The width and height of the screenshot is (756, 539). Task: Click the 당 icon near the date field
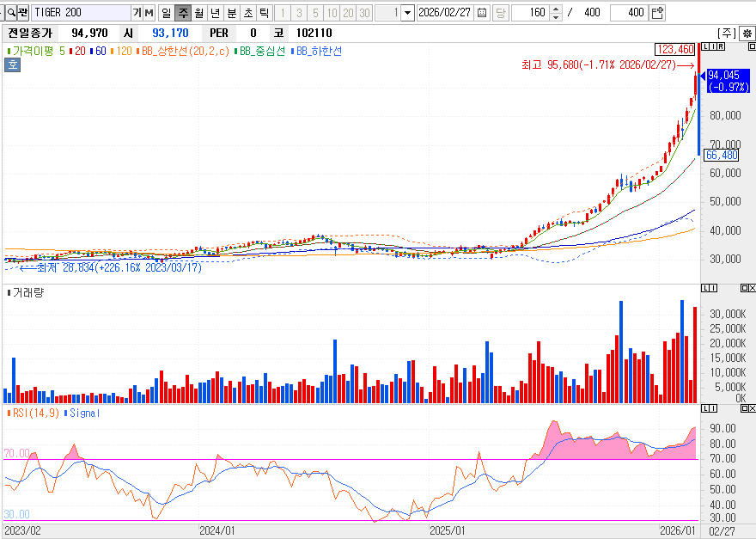(502, 11)
